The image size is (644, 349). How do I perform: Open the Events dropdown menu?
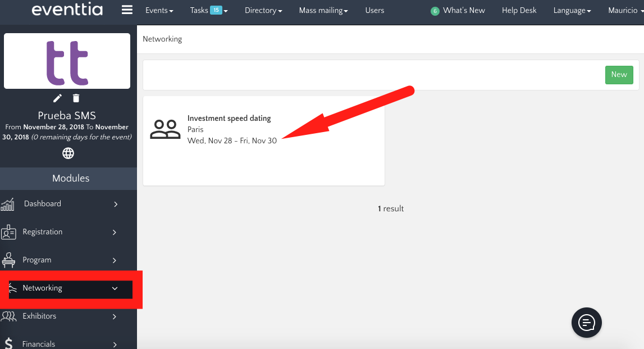[x=159, y=11]
